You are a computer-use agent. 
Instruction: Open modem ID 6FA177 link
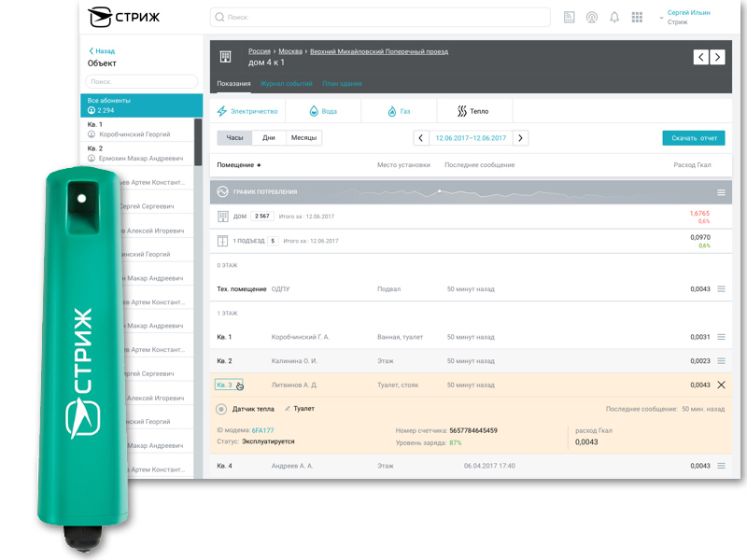[x=262, y=430]
